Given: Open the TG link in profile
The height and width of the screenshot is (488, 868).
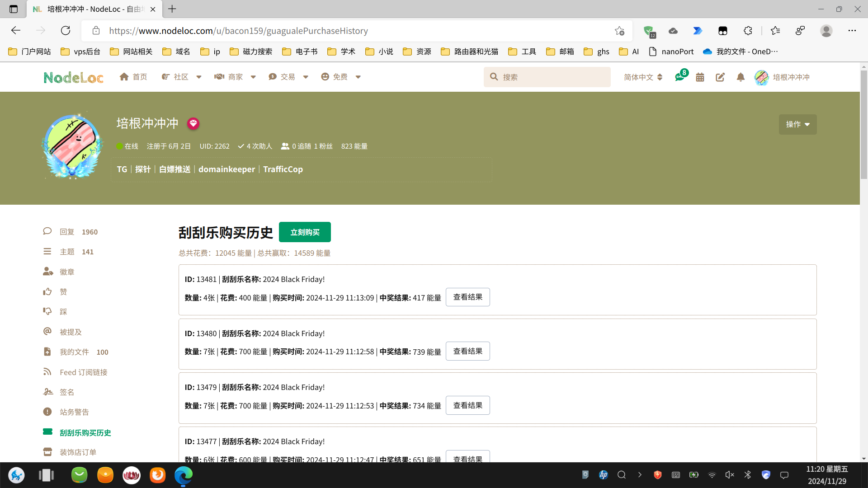Looking at the screenshot, I should coord(122,169).
